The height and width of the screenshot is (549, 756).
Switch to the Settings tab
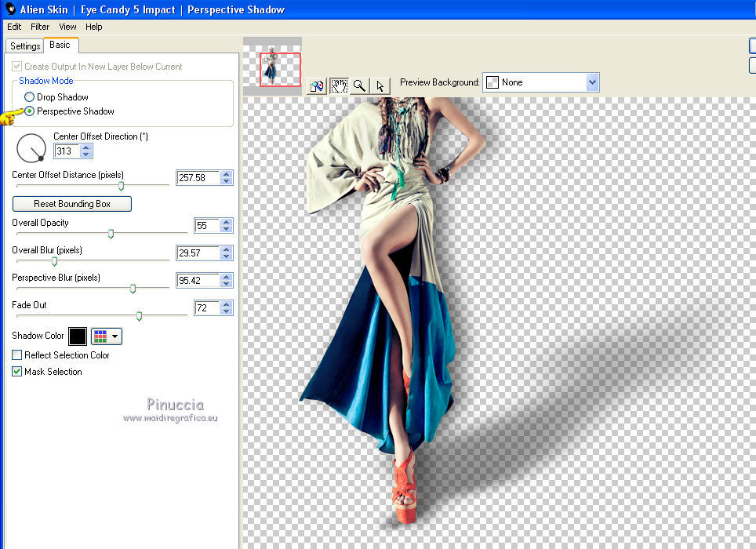[25, 46]
